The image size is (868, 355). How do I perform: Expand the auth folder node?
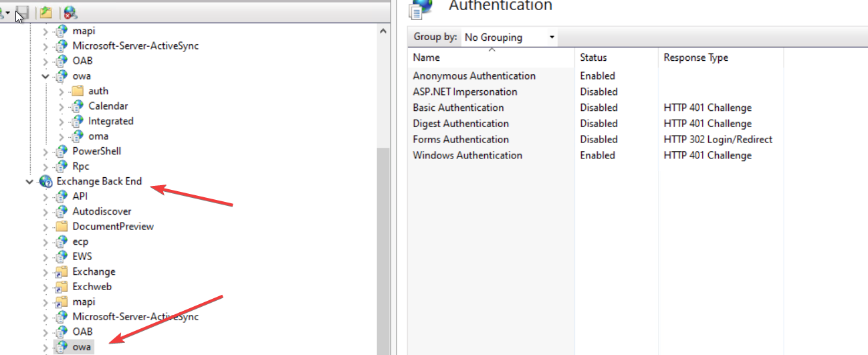pyautogui.click(x=62, y=91)
